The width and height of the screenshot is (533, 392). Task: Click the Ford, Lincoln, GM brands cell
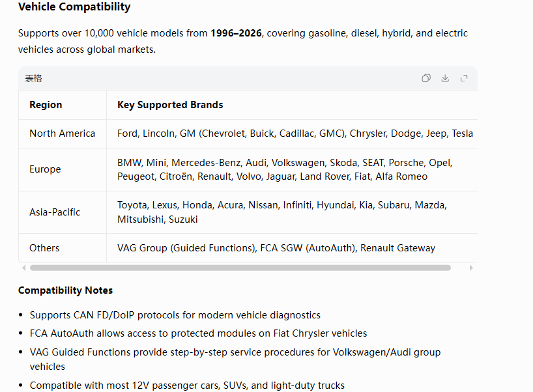(x=292, y=133)
